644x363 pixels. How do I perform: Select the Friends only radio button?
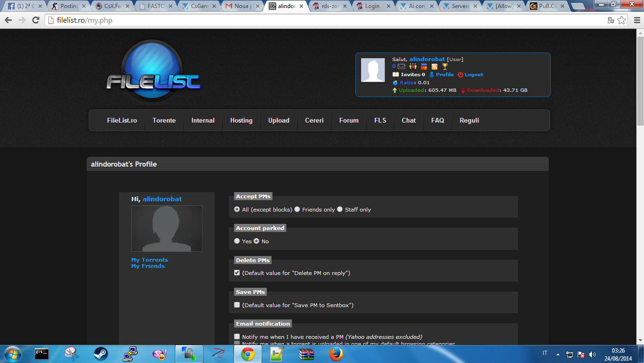[x=297, y=209]
